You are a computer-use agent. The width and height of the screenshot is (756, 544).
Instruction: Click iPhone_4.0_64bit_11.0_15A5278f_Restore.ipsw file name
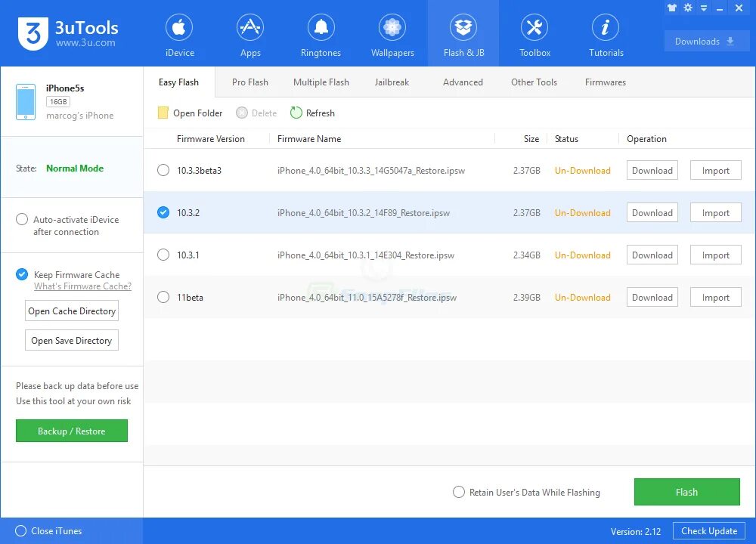click(x=367, y=298)
